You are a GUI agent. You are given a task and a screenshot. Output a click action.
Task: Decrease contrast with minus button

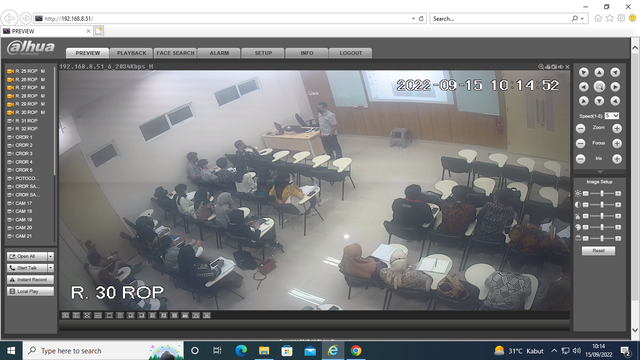[x=586, y=204]
